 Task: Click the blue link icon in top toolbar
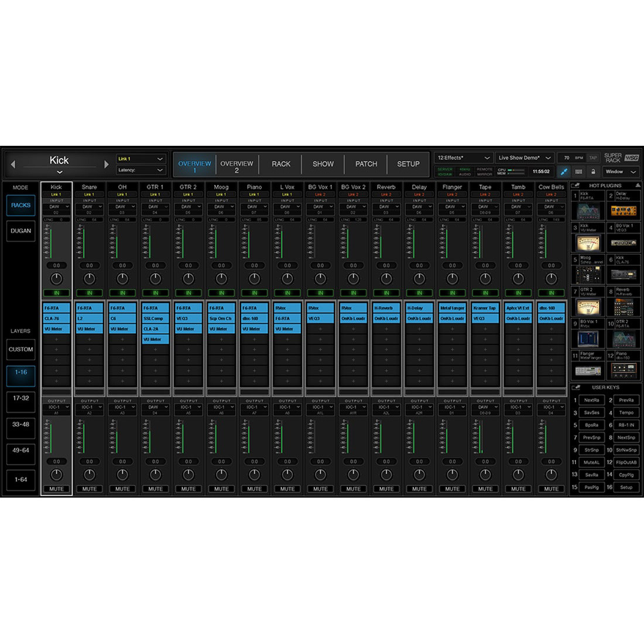(564, 172)
